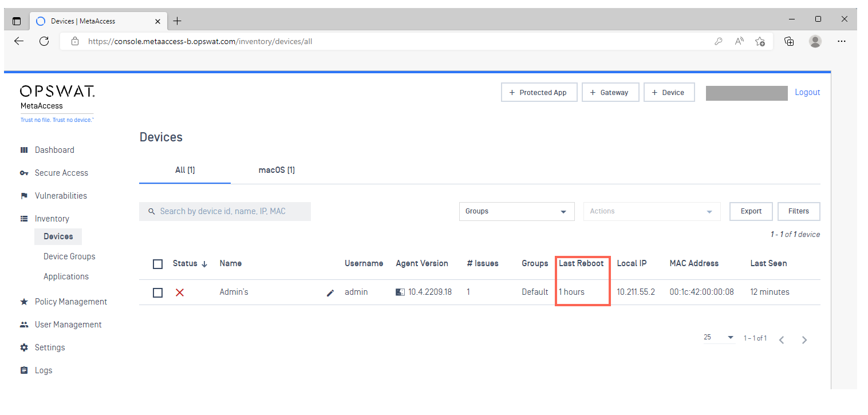
Task: Click the search magnifier icon
Action: point(152,211)
